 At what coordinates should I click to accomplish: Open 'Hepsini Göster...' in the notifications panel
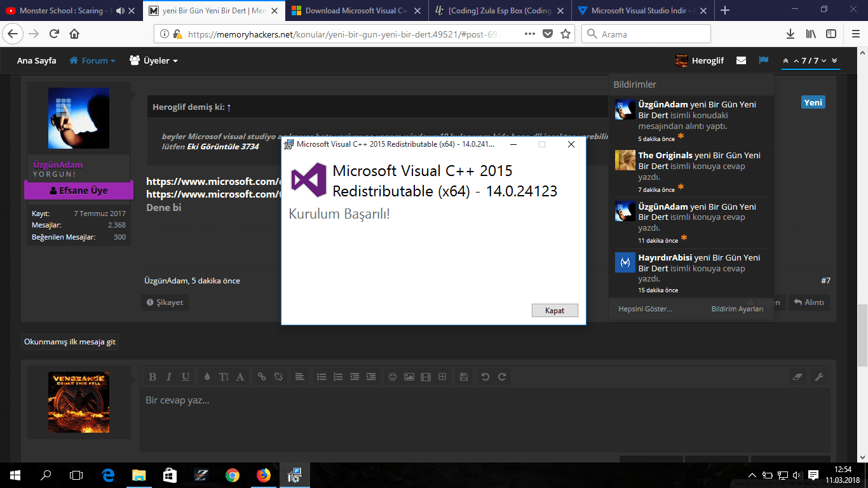(x=645, y=309)
